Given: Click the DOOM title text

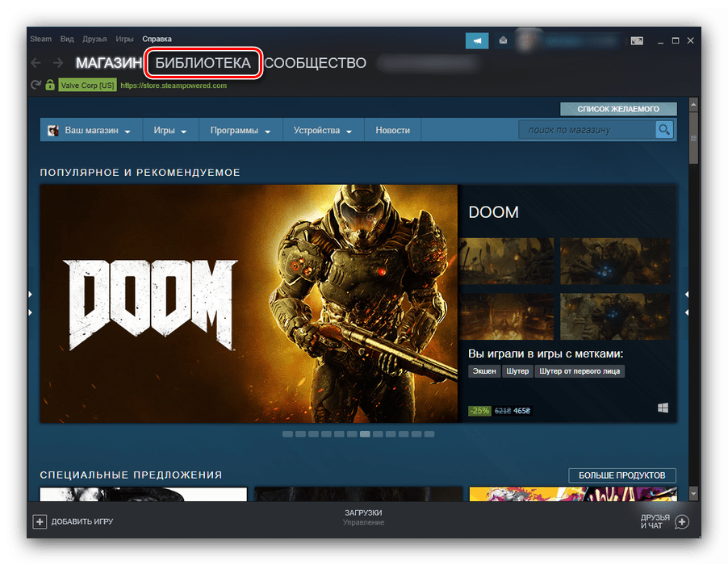Looking at the screenshot, I should (493, 212).
